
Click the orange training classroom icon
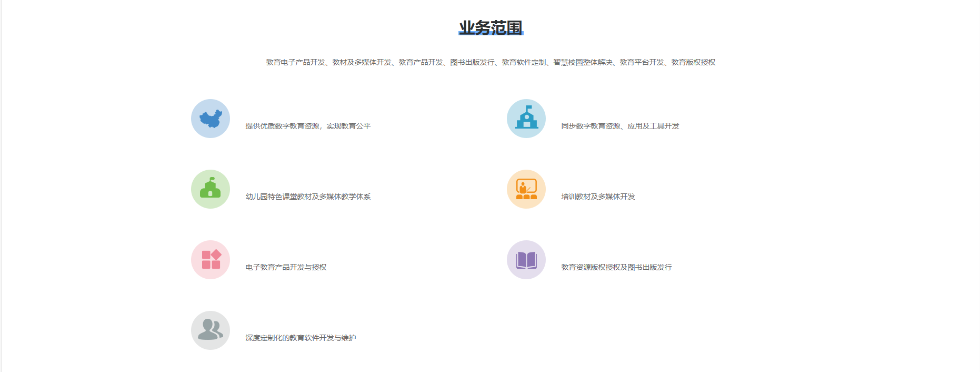click(x=526, y=189)
